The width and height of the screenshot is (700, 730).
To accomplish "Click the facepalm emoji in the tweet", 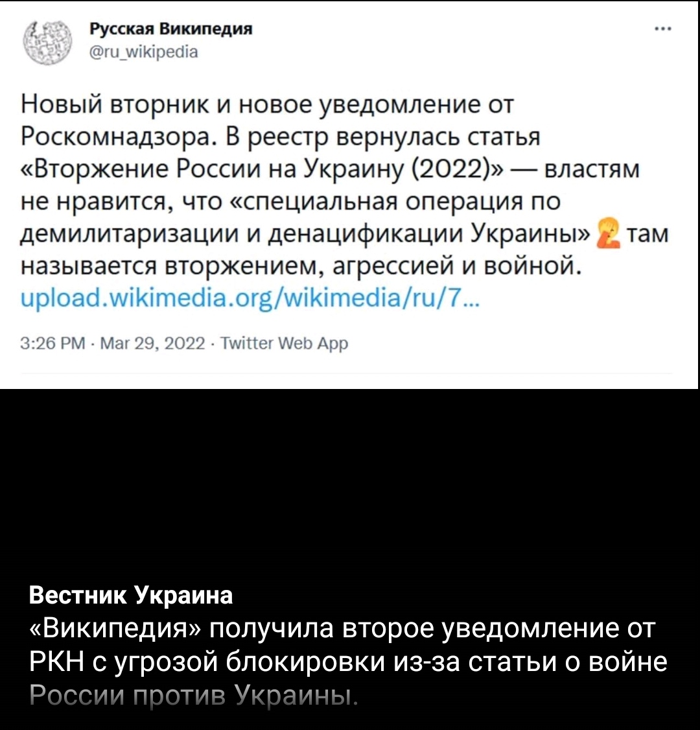I will pyautogui.click(x=608, y=233).
